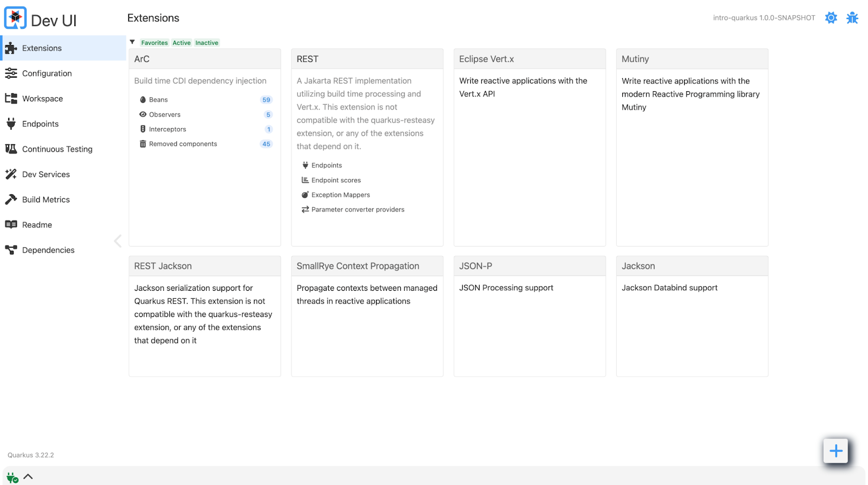Viewport: 868px width, 485px height.
Task: Click intro-quarkus 1.0.0-SNAPSHOT label
Action: (x=764, y=18)
